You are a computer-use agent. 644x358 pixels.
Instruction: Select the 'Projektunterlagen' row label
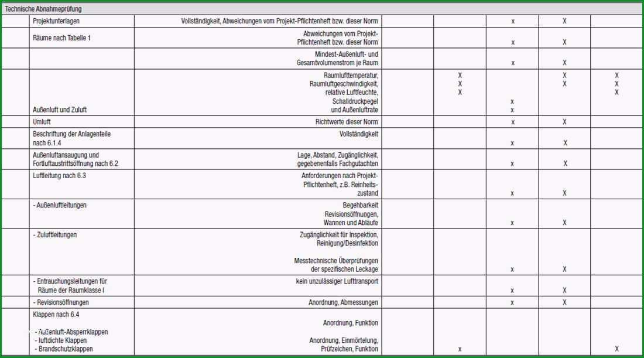(x=56, y=21)
